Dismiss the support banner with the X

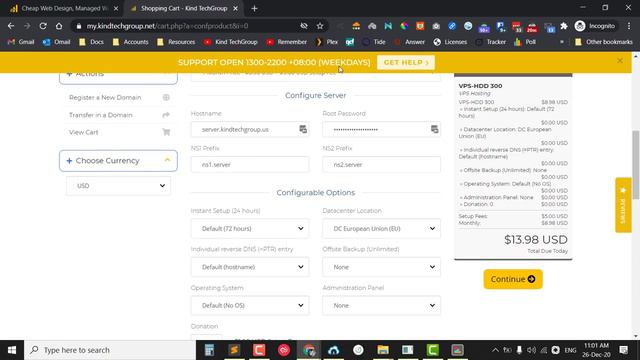[620, 61]
